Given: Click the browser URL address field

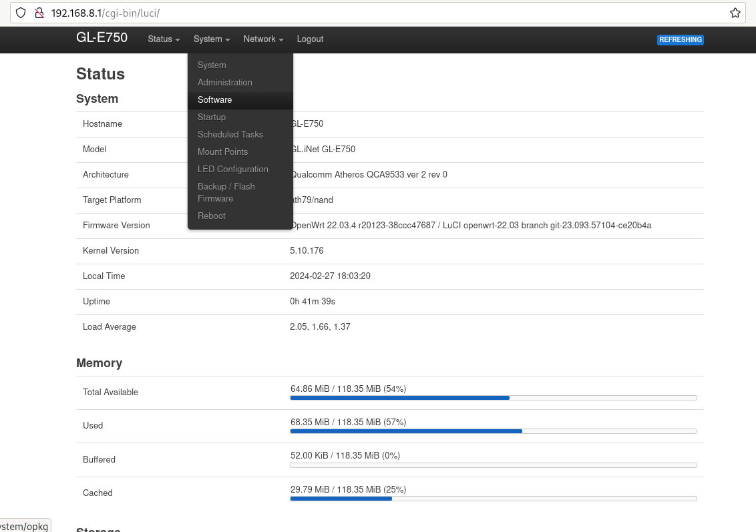Looking at the screenshot, I should click(x=387, y=13).
